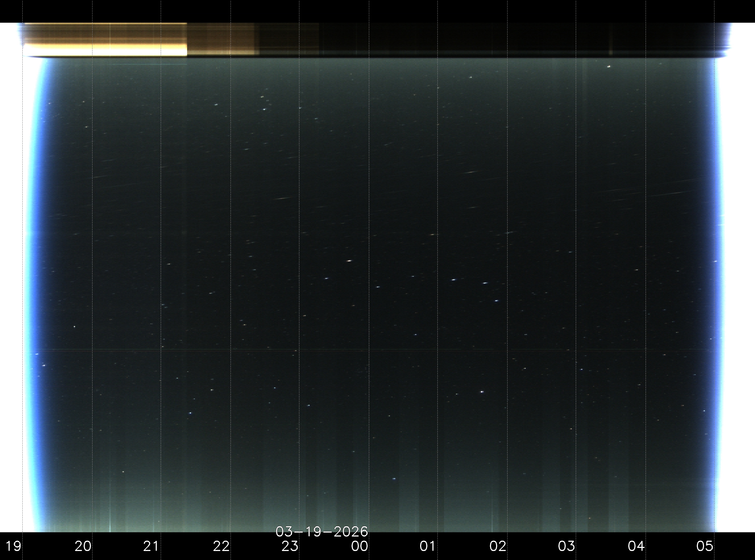Click the 00 midnight hour label

(x=360, y=546)
